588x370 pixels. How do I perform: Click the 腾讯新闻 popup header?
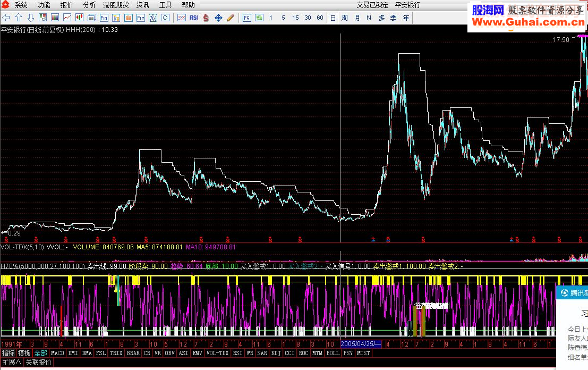pos(572,293)
